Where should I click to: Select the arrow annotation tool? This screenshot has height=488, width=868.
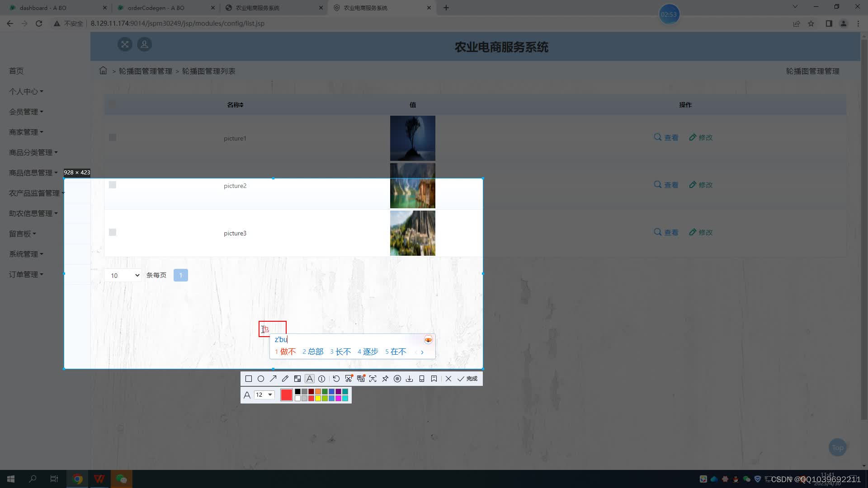tap(273, 379)
